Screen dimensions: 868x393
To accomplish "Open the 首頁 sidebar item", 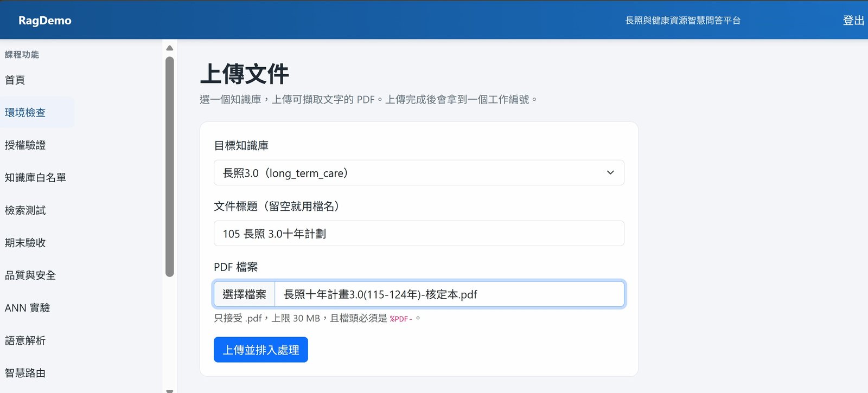I will [x=15, y=80].
